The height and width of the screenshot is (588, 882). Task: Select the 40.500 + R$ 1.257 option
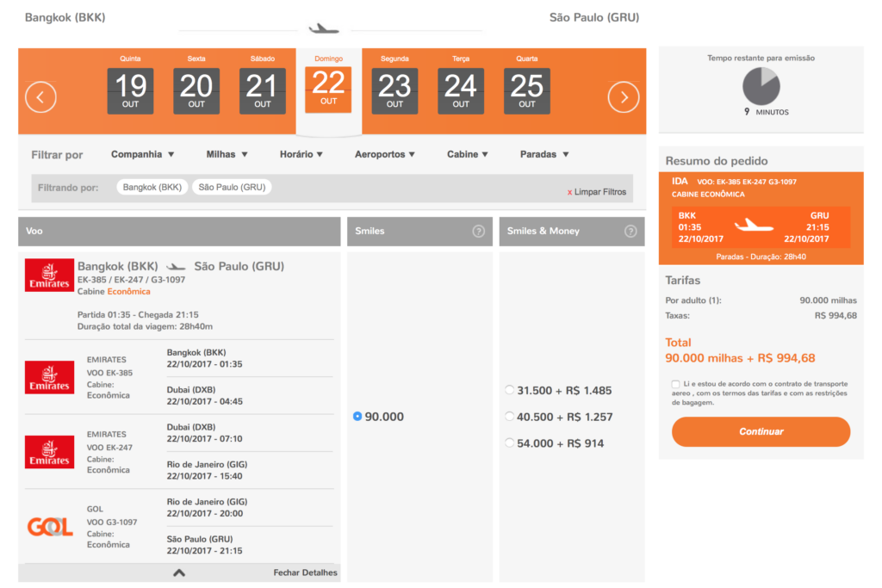click(509, 416)
